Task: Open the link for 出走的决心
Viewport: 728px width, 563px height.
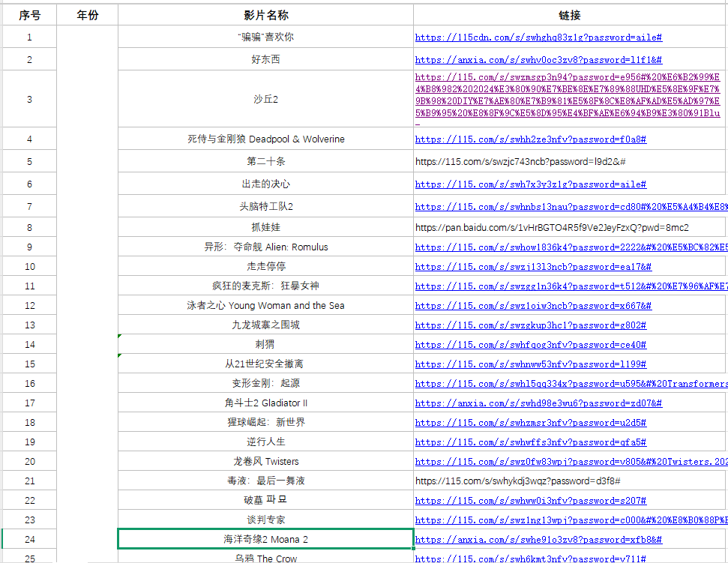Action: tap(531, 184)
